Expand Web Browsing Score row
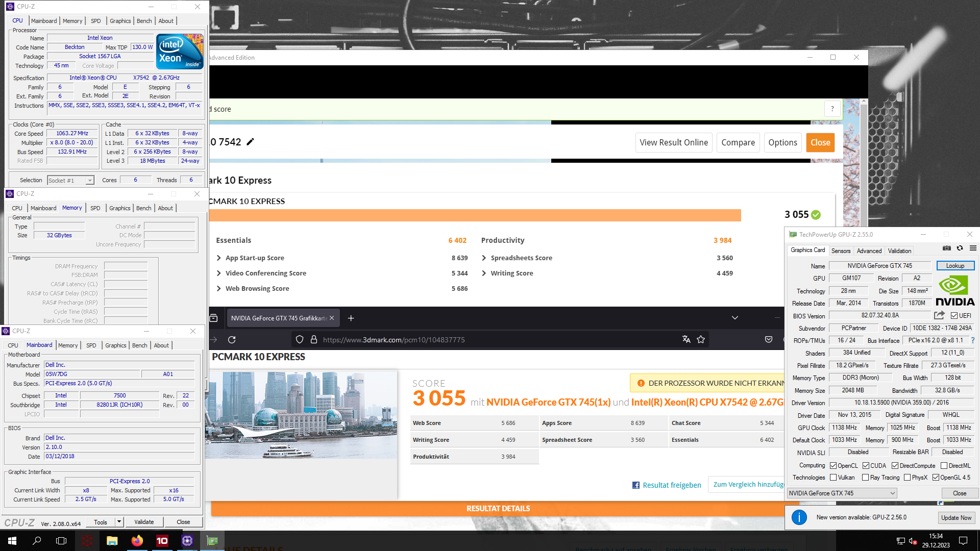The height and width of the screenshot is (551, 980). [218, 289]
